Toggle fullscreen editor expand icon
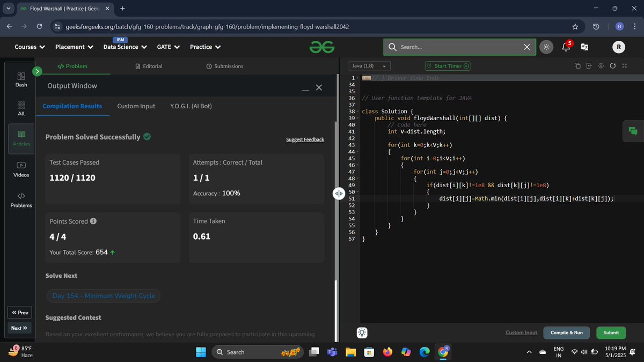 [624, 65]
